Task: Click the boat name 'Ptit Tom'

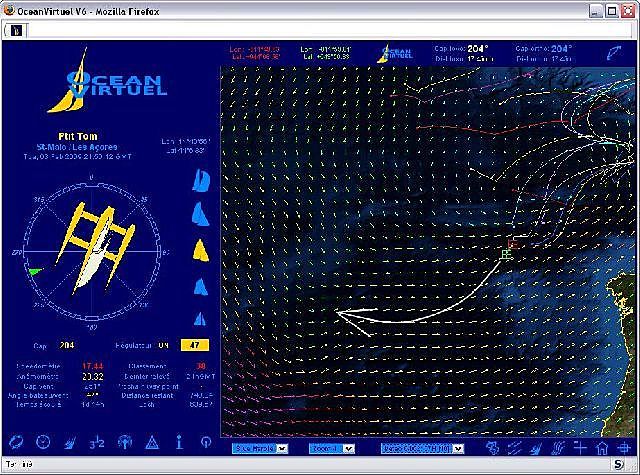Action: (x=78, y=136)
